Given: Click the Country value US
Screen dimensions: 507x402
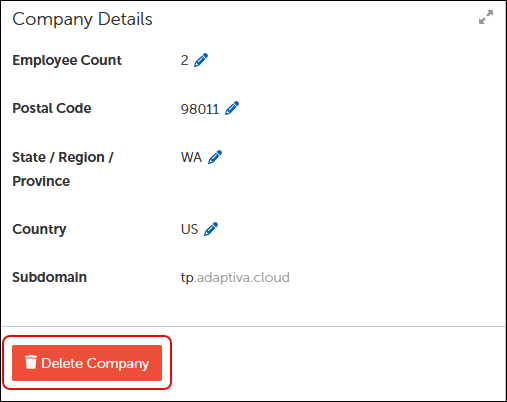Looking at the screenshot, I should (x=189, y=229).
